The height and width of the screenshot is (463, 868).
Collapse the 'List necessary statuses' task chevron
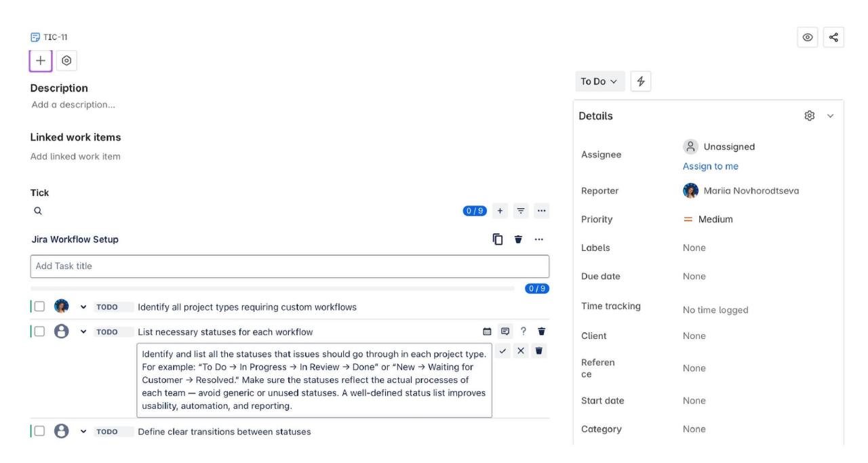83,332
